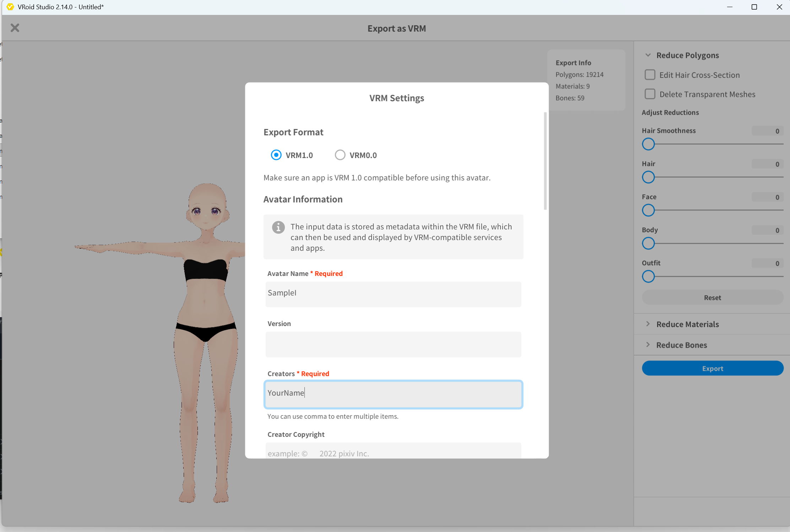Select the VRM0.0 export format

pos(340,155)
